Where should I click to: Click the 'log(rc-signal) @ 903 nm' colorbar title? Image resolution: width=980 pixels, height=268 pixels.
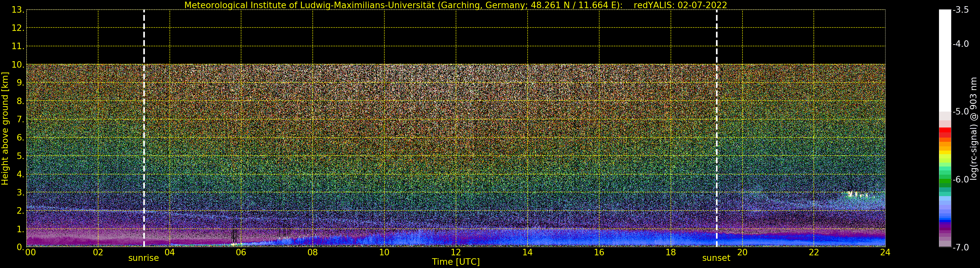[974, 128]
